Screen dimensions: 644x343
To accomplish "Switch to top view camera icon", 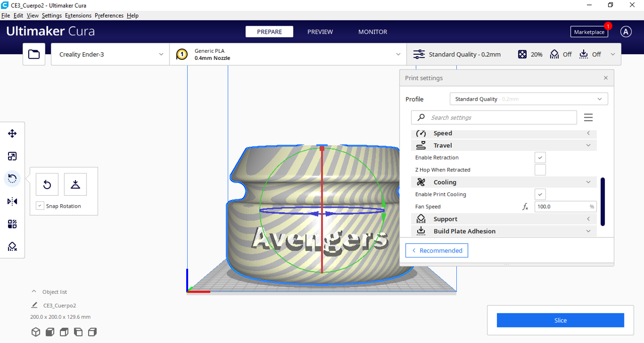I will [64, 332].
